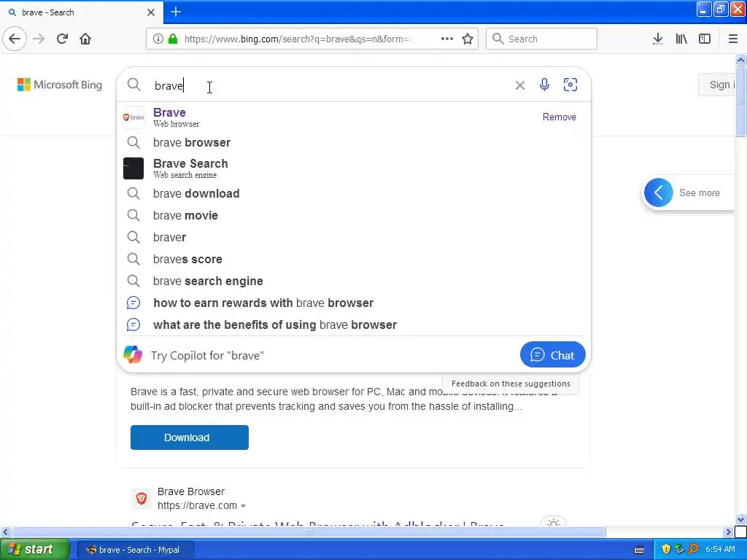Reload the current page
Screen dimensions: 747x560
62,39
